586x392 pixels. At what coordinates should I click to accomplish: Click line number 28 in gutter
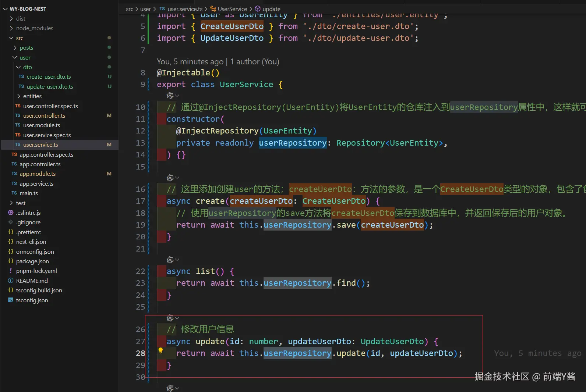point(141,353)
